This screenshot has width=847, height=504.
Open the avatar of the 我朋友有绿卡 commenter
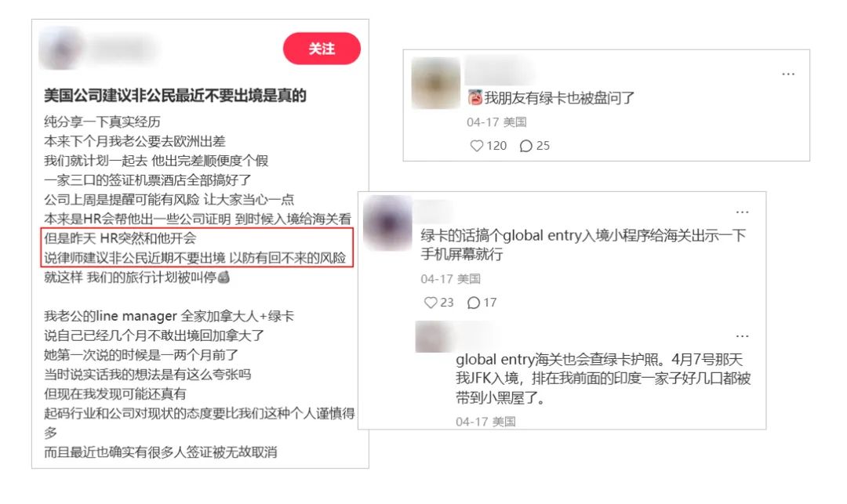[436, 83]
